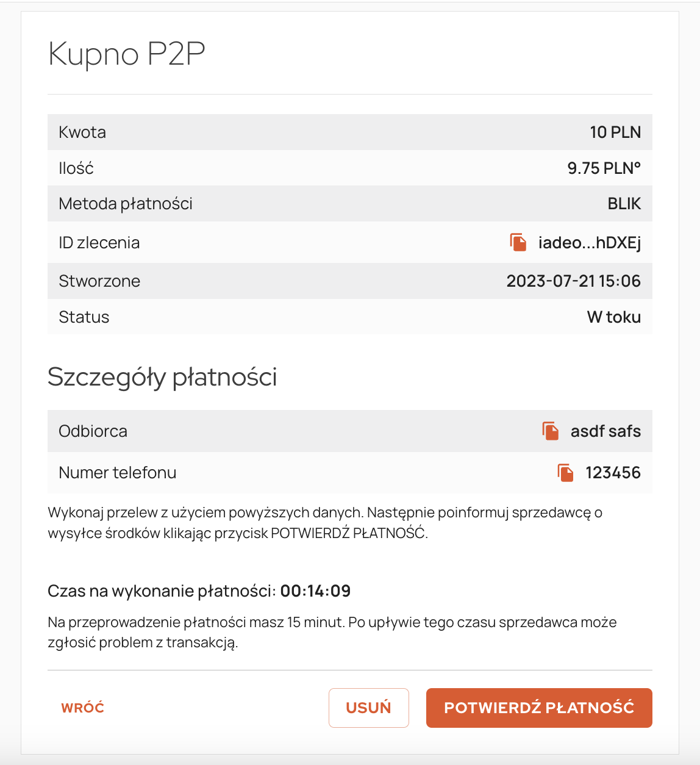This screenshot has width=700, height=765.
Task: Click the W toku status value
Action: click(613, 317)
